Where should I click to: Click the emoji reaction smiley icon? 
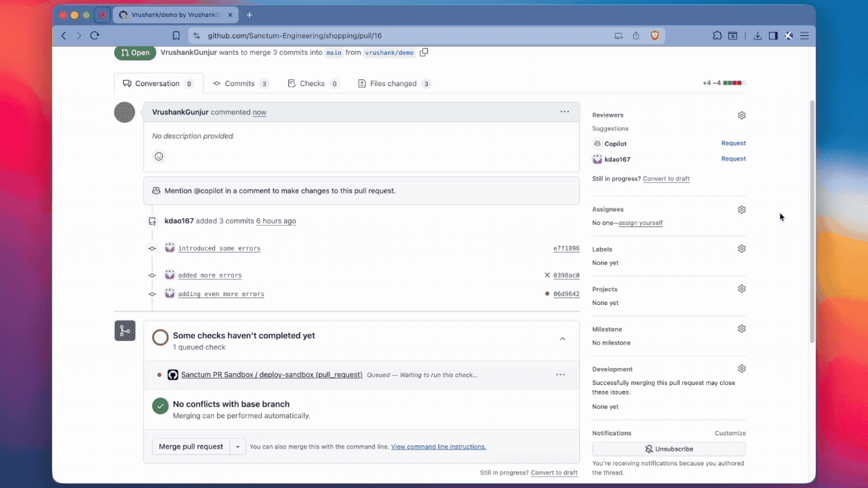pos(159,157)
